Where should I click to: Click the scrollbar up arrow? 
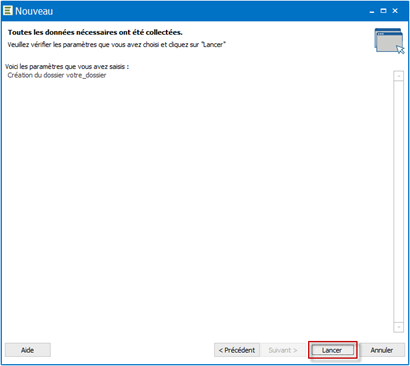398,76
